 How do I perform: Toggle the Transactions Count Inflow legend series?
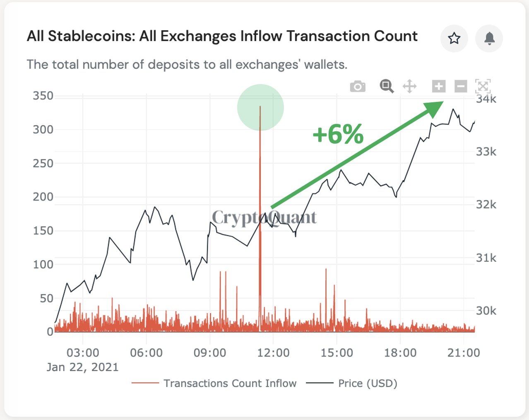point(230,384)
